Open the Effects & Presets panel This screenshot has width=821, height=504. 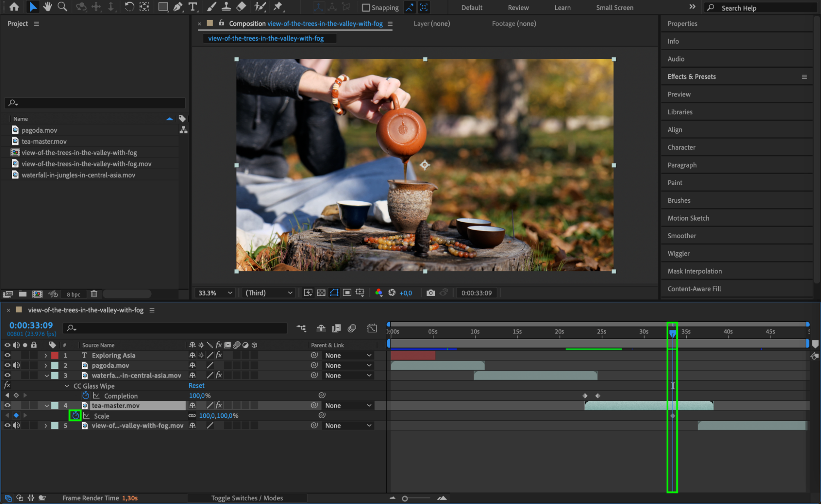click(x=692, y=76)
